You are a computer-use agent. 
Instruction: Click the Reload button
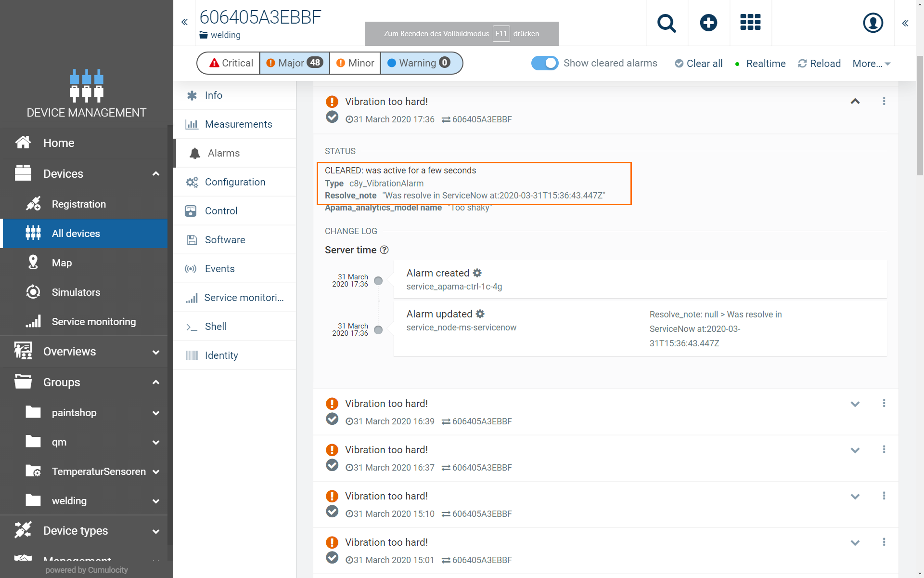point(819,64)
